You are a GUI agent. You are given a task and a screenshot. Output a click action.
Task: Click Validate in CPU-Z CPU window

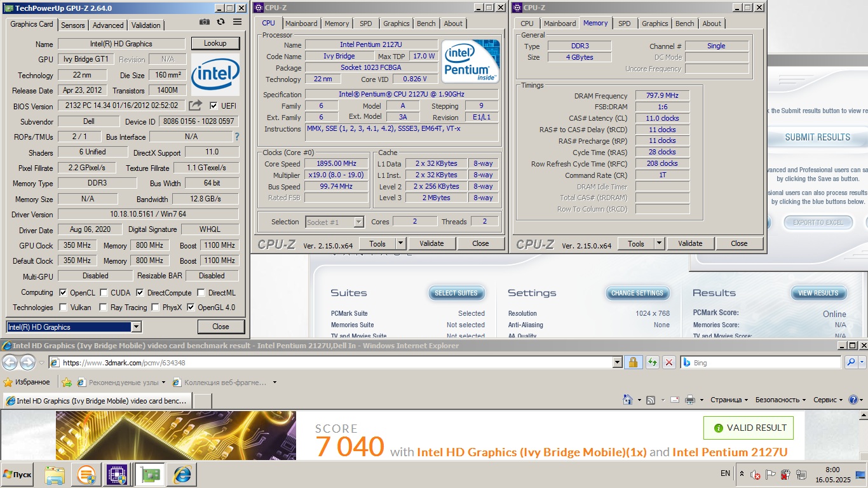431,243
